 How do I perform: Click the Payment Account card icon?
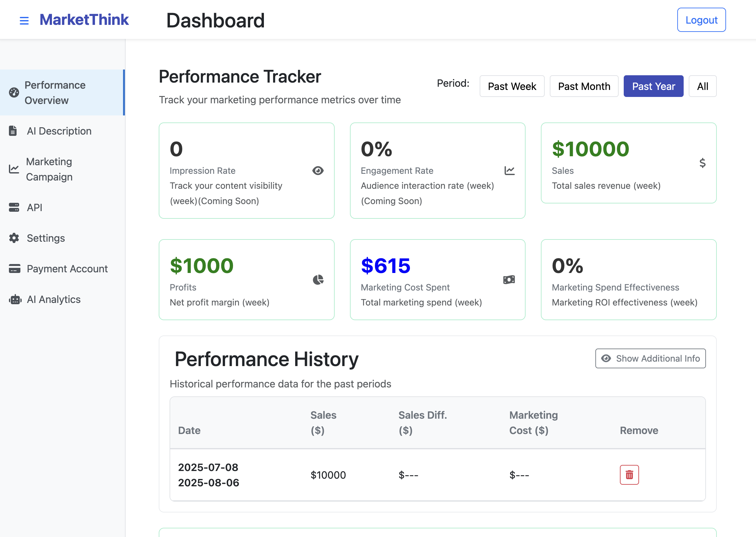pos(15,268)
